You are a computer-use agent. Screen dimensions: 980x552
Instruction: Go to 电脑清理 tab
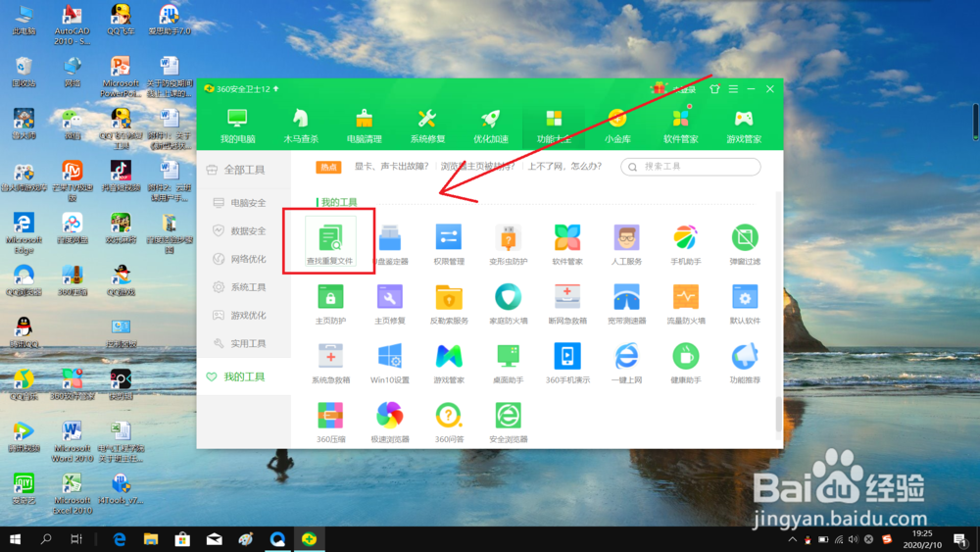click(365, 126)
